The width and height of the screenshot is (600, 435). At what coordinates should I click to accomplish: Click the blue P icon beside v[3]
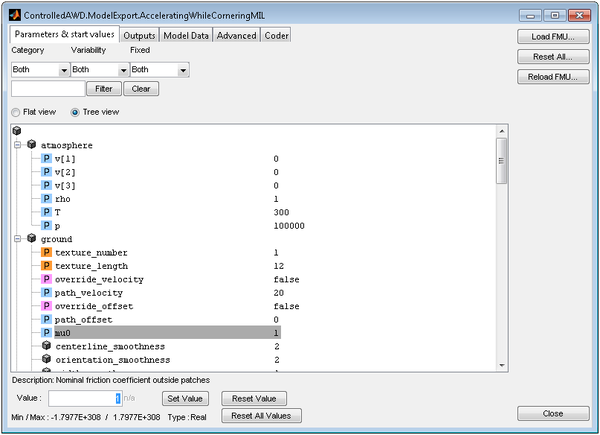(46, 185)
